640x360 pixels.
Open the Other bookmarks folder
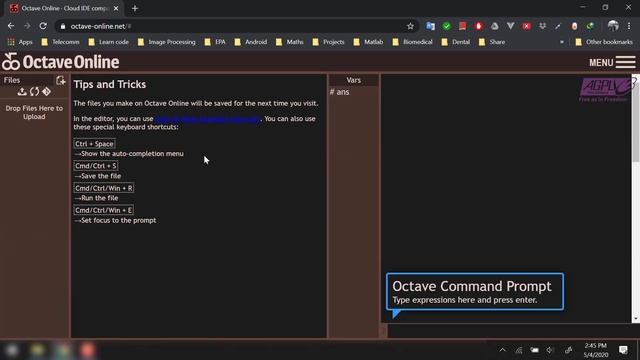click(x=604, y=42)
